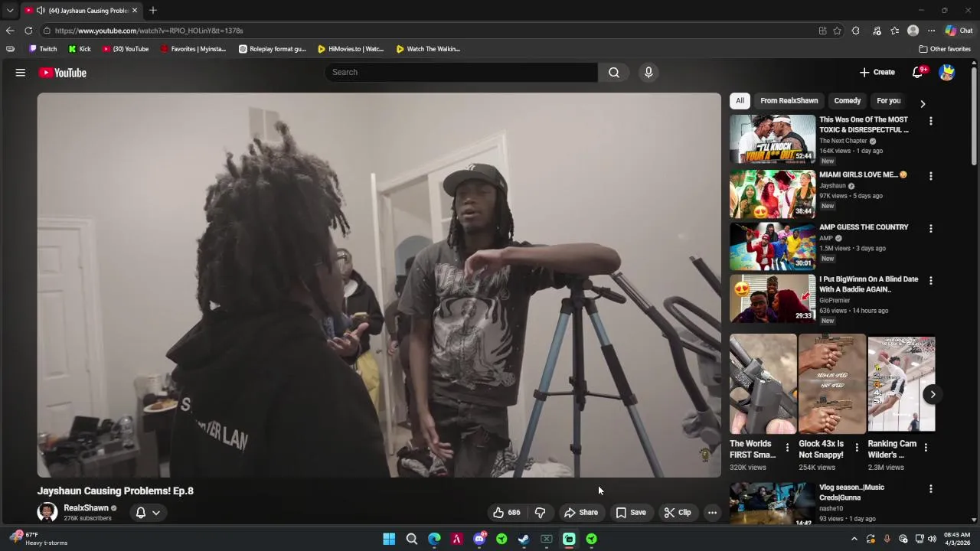980x551 pixels.
Task: Start voice search with the microphone
Action: tap(648, 72)
